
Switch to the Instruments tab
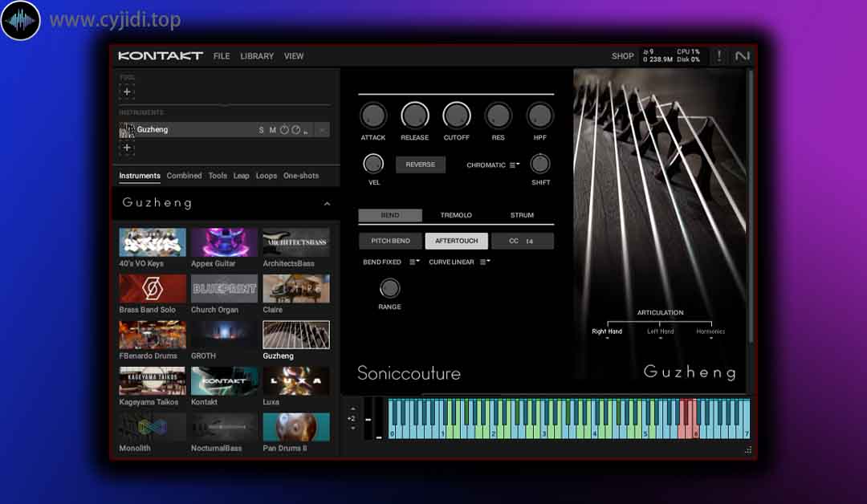tap(140, 176)
